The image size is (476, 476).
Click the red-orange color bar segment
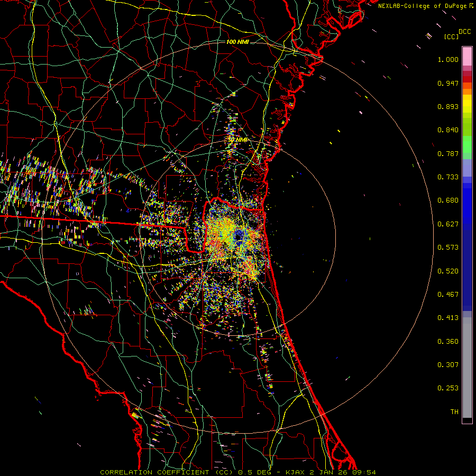(x=467, y=86)
